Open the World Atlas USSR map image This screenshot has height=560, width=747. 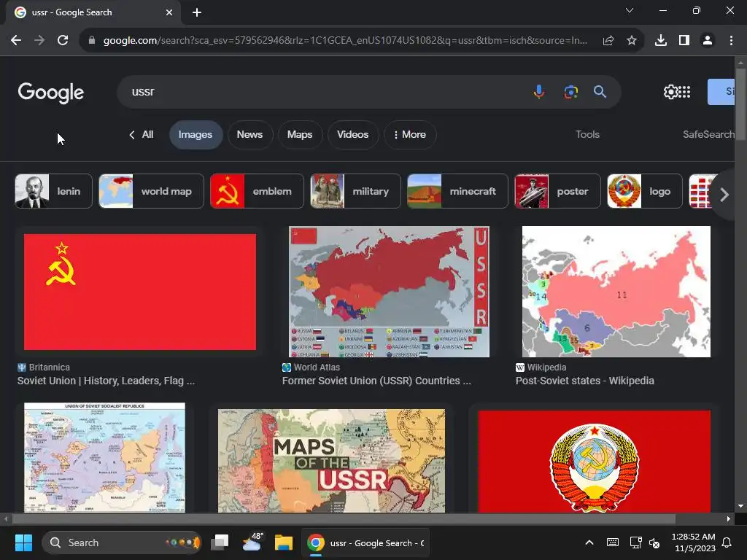pos(389,292)
